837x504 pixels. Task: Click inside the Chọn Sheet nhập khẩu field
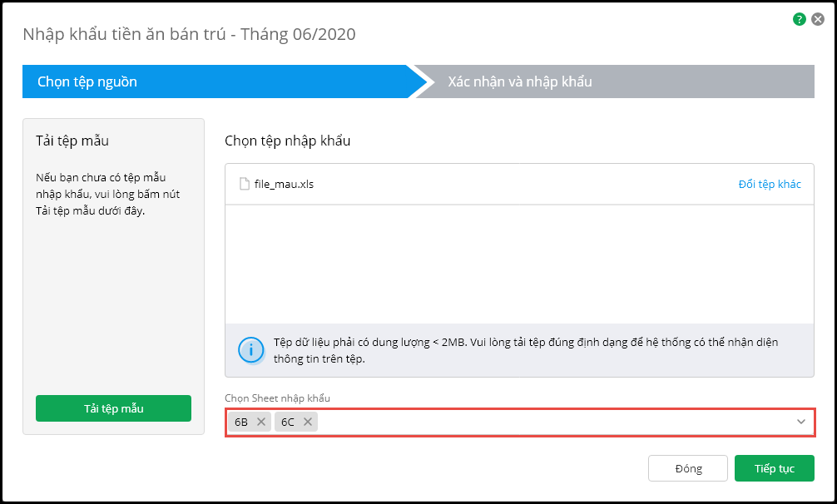(x=549, y=422)
